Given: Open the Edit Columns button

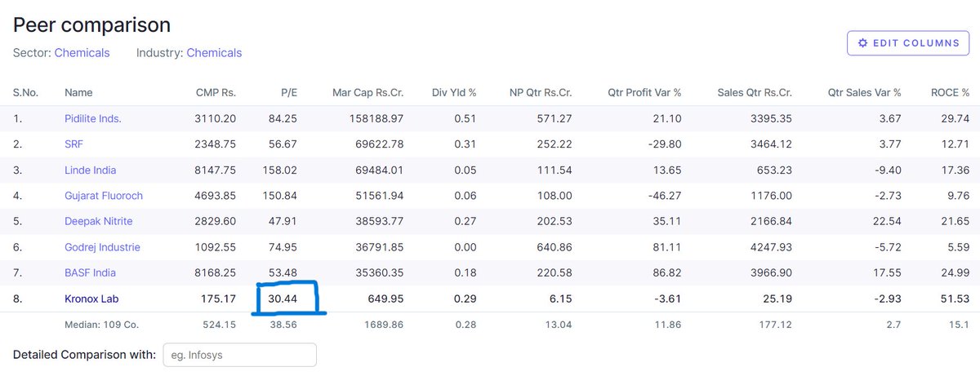Looking at the screenshot, I should coord(907,42).
